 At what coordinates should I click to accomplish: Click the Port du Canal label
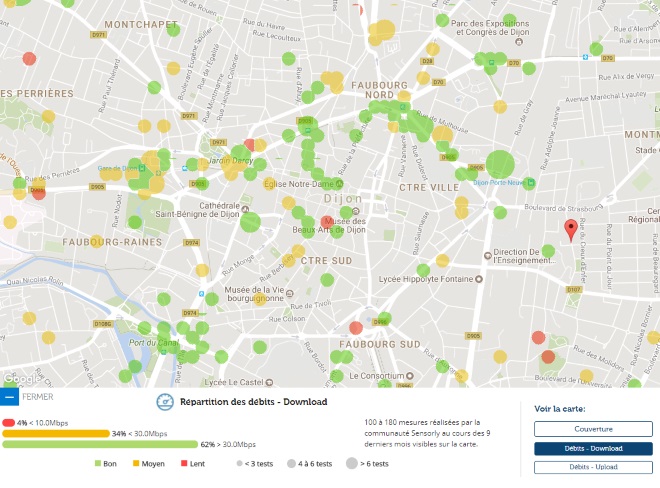click(154, 342)
